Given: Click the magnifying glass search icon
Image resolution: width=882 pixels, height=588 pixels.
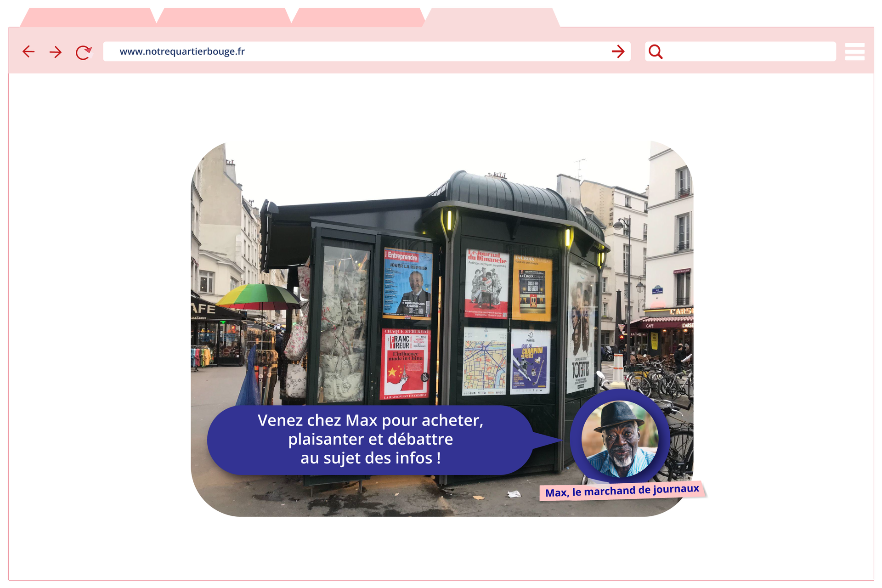Looking at the screenshot, I should click(656, 52).
